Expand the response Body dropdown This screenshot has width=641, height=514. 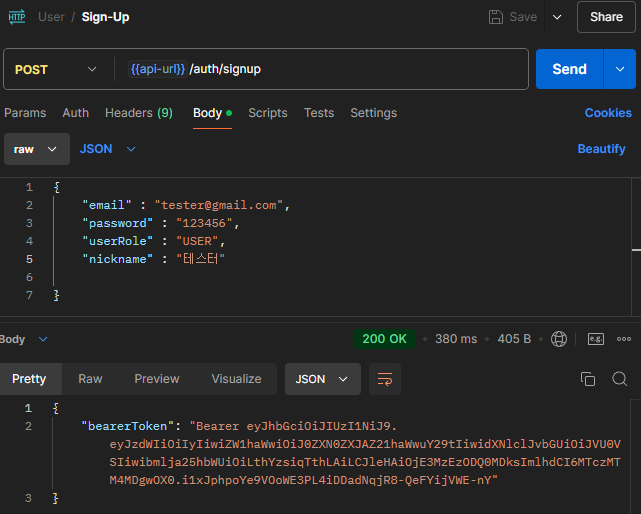pos(24,339)
